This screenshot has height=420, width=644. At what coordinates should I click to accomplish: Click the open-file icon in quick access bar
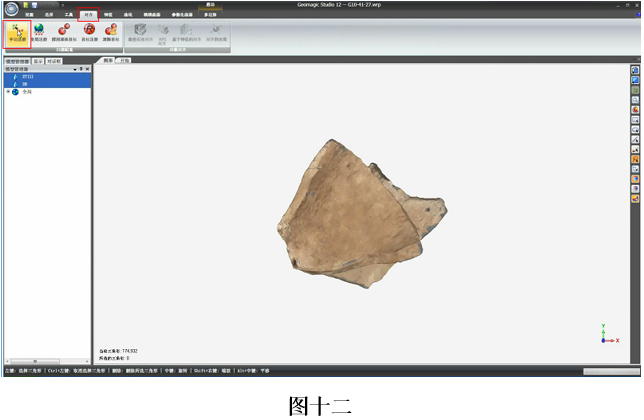coord(26,5)
